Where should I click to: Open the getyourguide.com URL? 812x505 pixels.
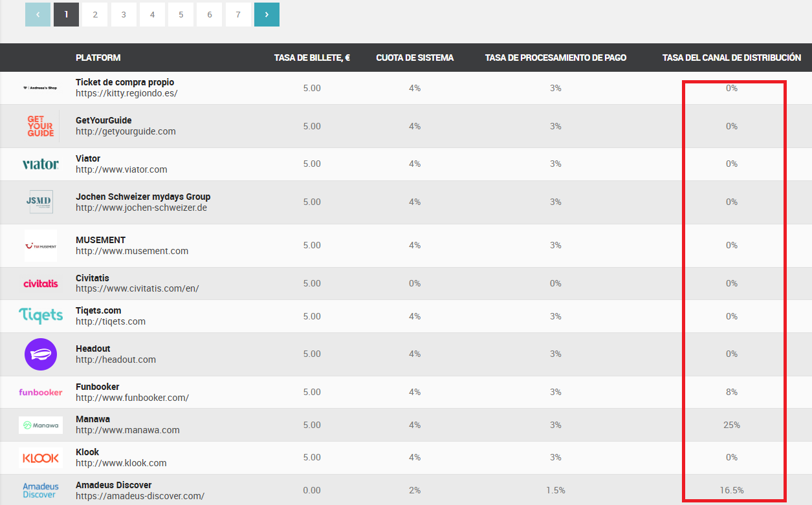click(x=126, y=131)
